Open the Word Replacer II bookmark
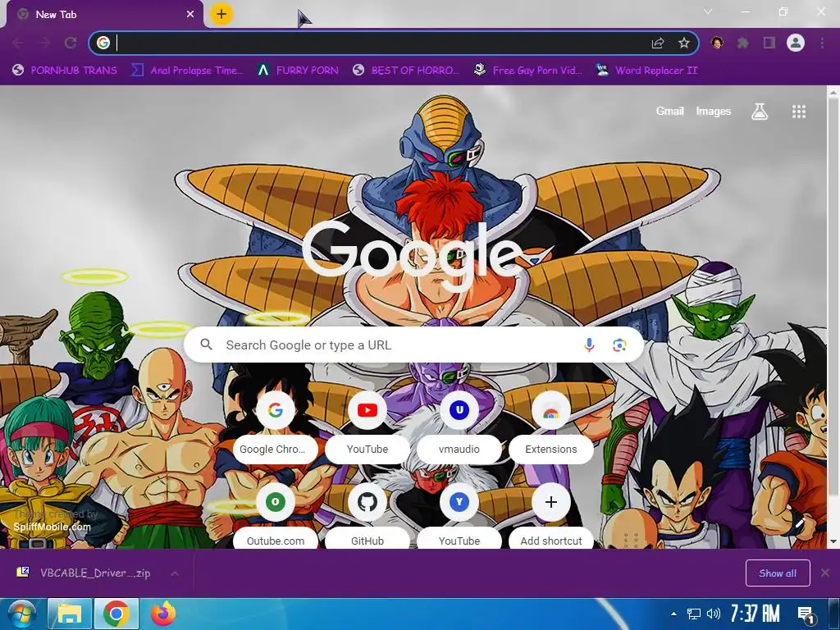Viewport: 840px width, 630px height. pos(646,71)
